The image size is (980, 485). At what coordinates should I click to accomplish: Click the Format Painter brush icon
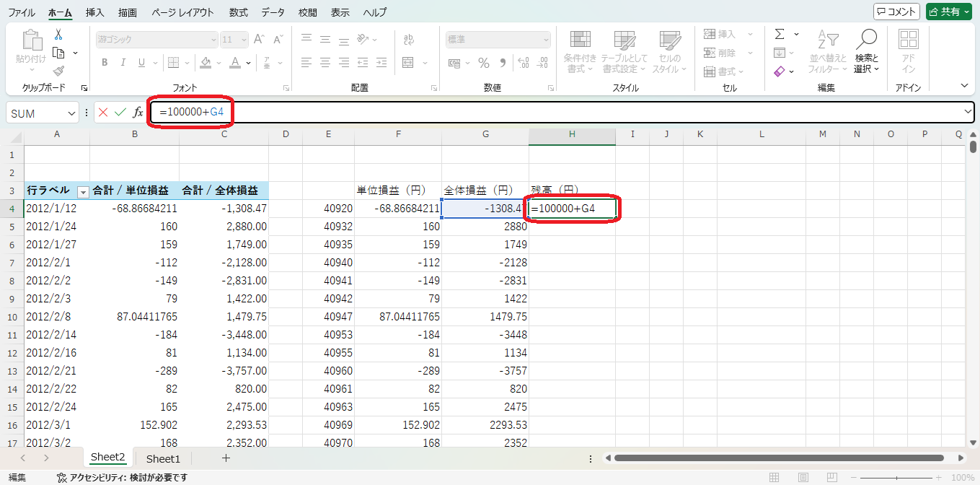tap(58, 71)
